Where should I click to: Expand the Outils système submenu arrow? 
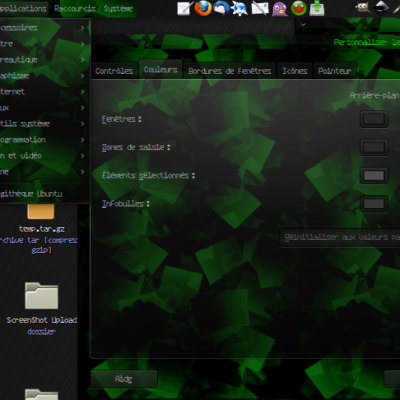click(82, 124)
